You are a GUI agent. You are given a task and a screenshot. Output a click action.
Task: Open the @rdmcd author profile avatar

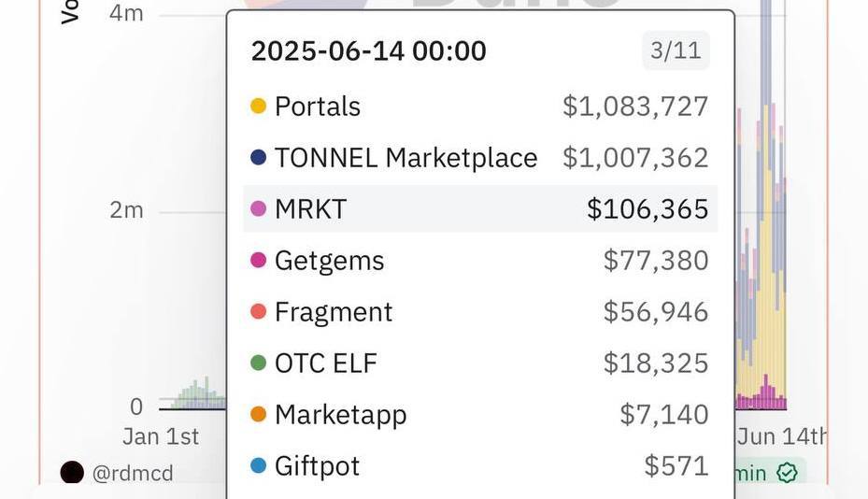click(x=72, y=473)
